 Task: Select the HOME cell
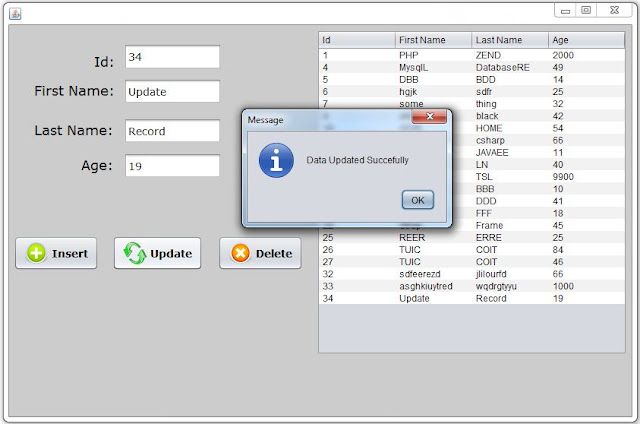510,128
